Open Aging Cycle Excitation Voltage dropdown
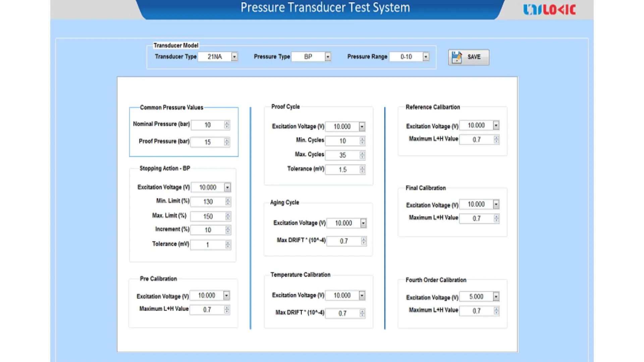Viewport: 644px width, 362px height. click(x=363, y=223)
